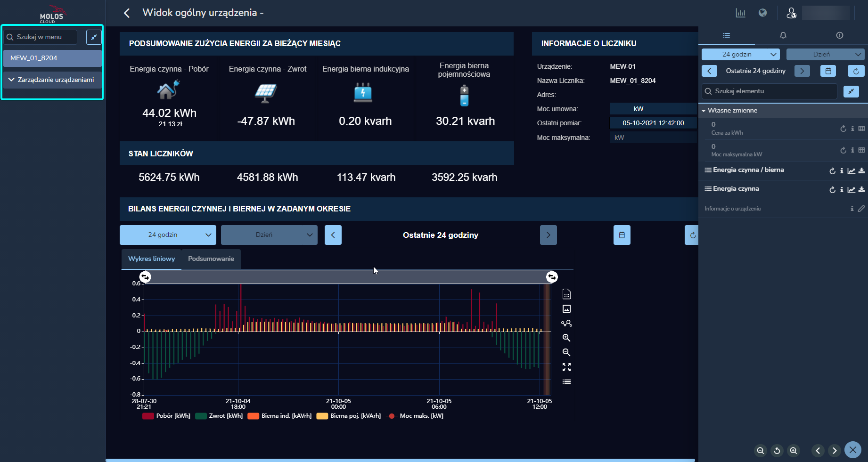868x462 pixels.
Task: Open the Dzień dropdown in right panel
Action: (x=826, y=54)
